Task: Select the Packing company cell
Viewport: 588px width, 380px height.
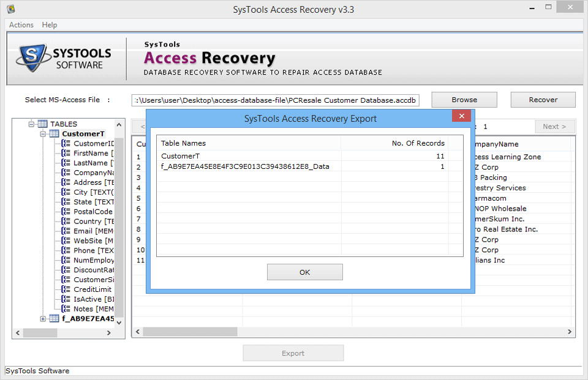Action: pyautogui.click(x=491, y=177)
